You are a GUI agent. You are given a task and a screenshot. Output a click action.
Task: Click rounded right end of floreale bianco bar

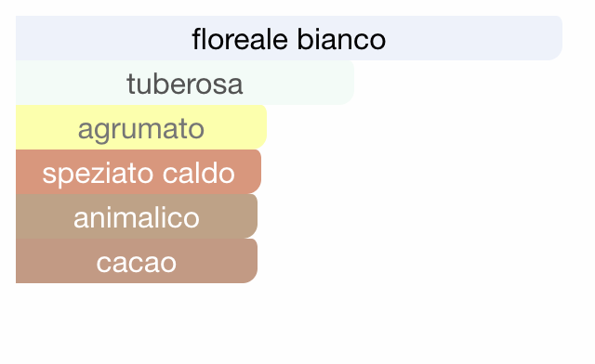(x=554, y=38)
